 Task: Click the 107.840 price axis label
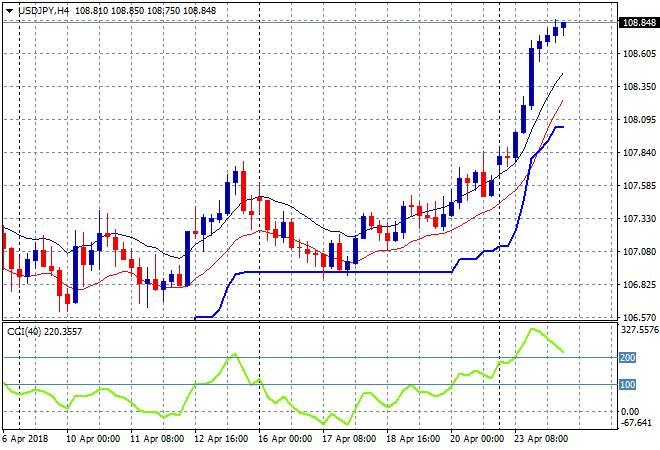click(x=639, y=152)
